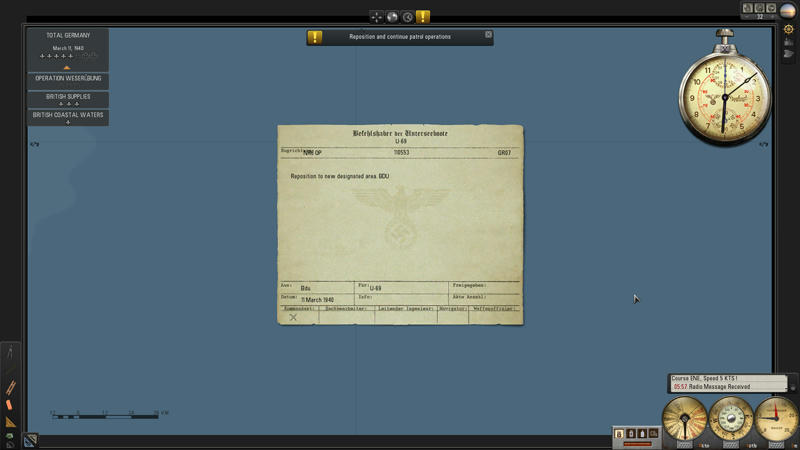800x450 pixels.
Task: Click the speed readout box under telegraph
Action: (684, 446)
